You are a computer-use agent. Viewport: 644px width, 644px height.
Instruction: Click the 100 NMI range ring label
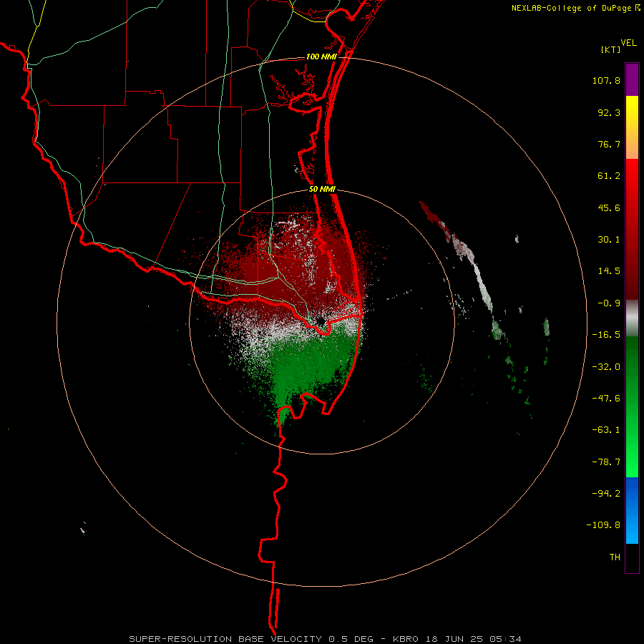coord(321,57)
